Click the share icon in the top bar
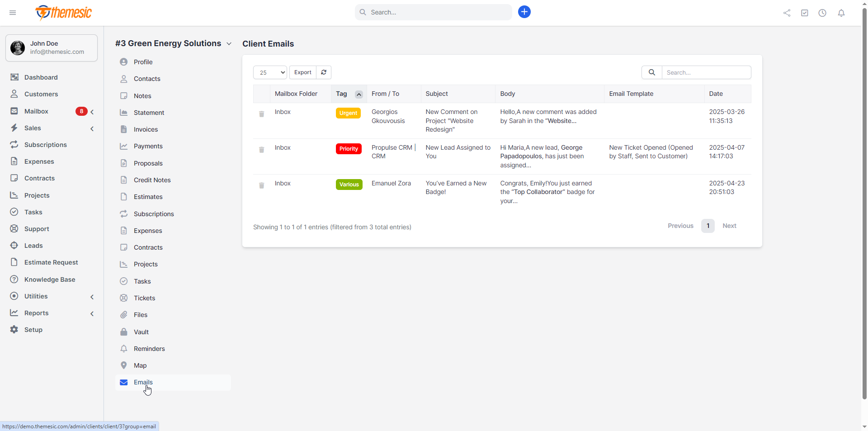Viewport: 868px width, 431px height. pyautogui.click(x=787, y=13)
